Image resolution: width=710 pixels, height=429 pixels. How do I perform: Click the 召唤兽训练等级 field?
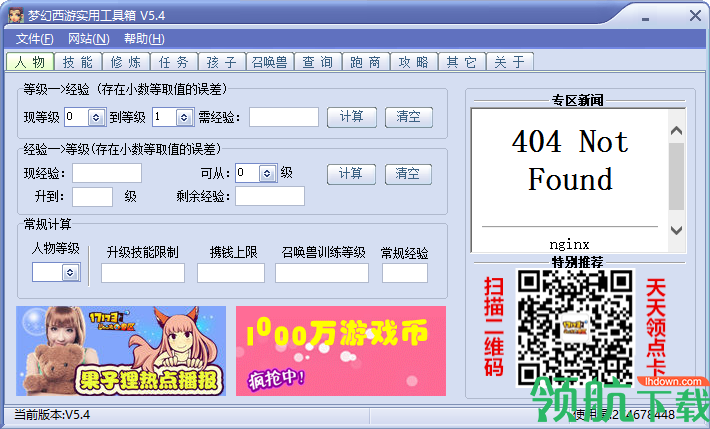click(x=322, y=273)
